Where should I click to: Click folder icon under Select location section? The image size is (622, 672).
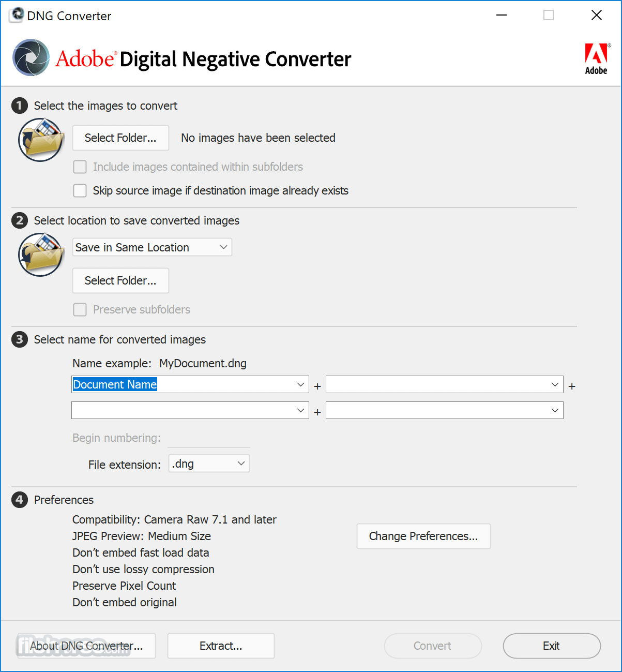pyautogui.click(x=41, y=254)
